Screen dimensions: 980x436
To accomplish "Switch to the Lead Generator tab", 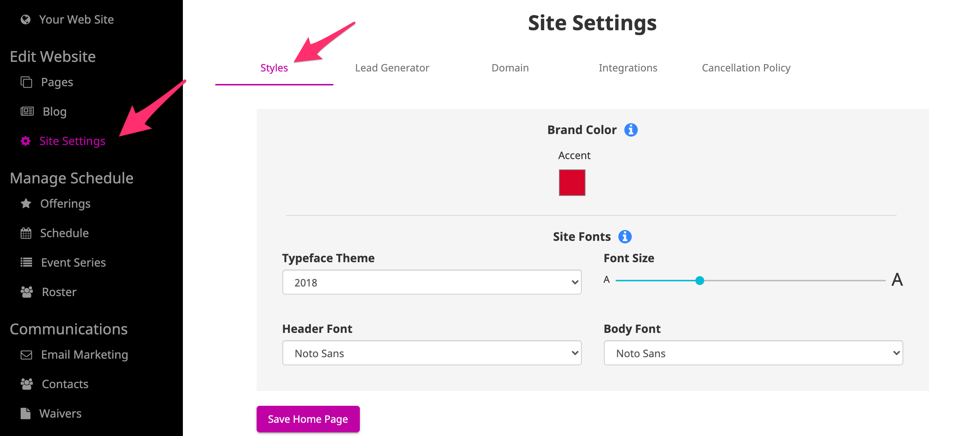I will pos(392,68).
